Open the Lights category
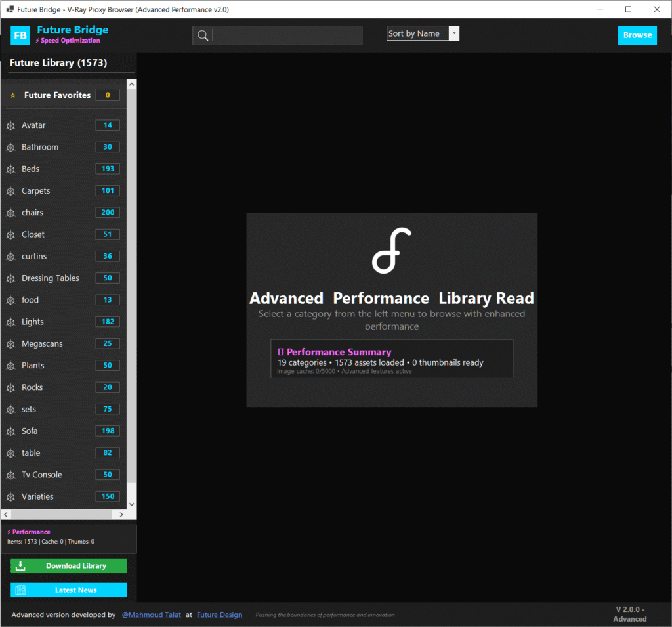This screenshot has height=627, width=672. point(33,322)
